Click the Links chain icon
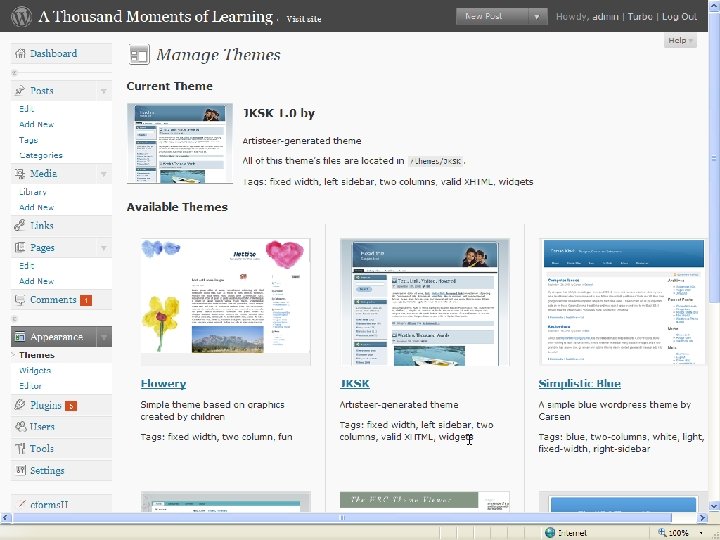 point(20,225)
